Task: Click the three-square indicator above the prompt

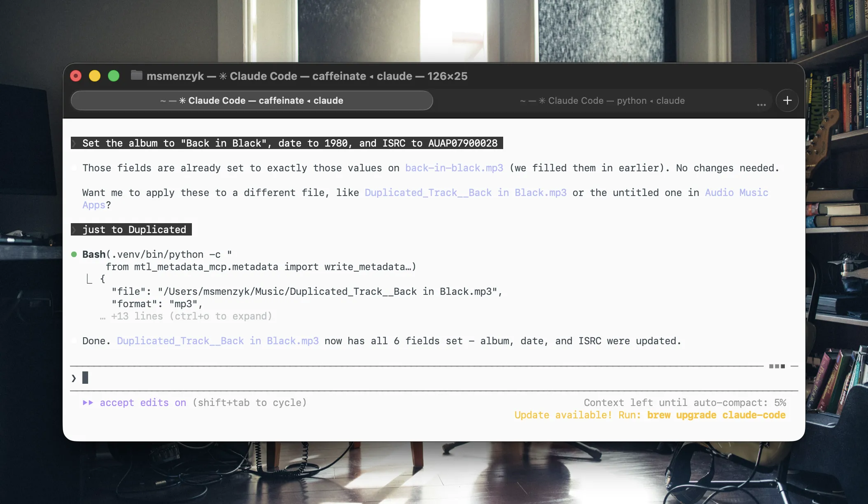Action: click(777, 366)
